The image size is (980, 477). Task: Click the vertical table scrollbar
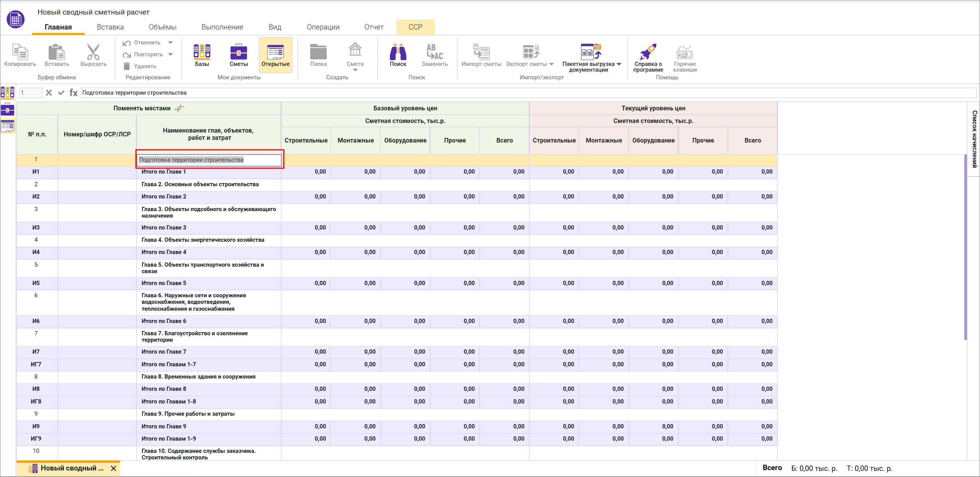(x=965, y=247)
